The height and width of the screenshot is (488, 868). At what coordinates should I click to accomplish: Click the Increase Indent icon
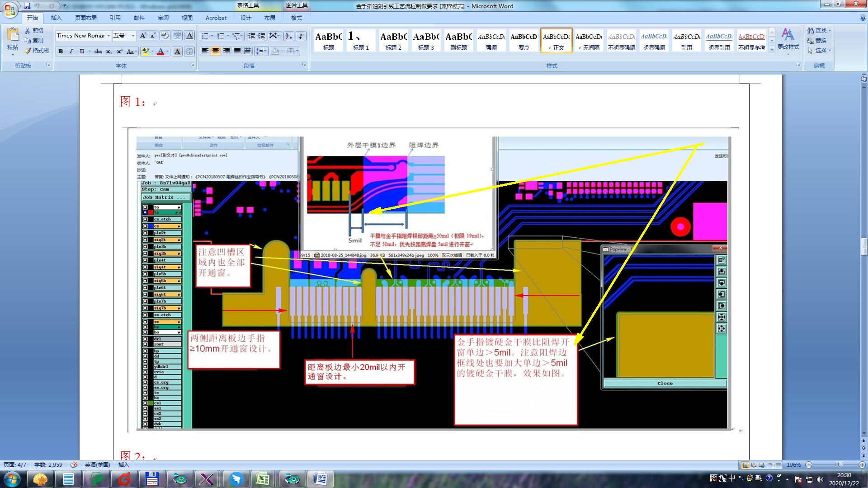[262, 36]
